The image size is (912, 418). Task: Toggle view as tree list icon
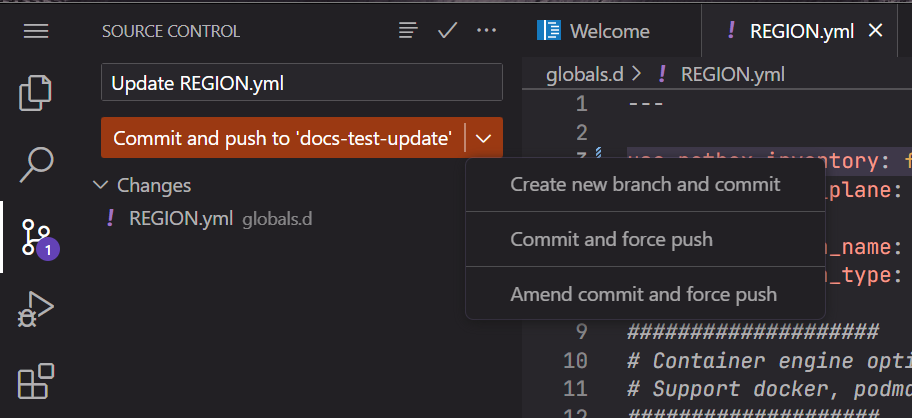click(408, 31)
